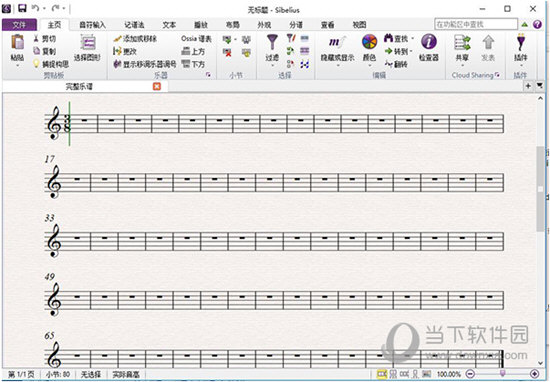Screen dimensions: 550x382
Task: Click the Save floppy disk icon
Action: 22,8
